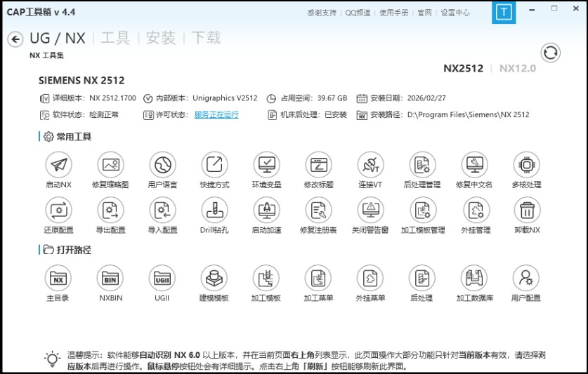Image resolution: width=588 pixels, height=374 pixels.
Task: Click the 修改标题 title edit icon
Action: [x=319, y=165]
